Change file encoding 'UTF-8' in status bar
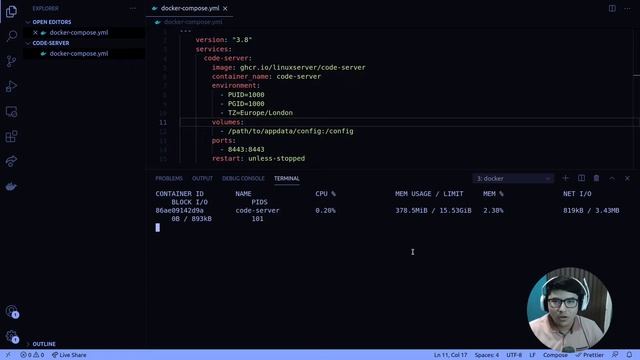This screenshot has width=640, height=360. (x=514, y=355)
